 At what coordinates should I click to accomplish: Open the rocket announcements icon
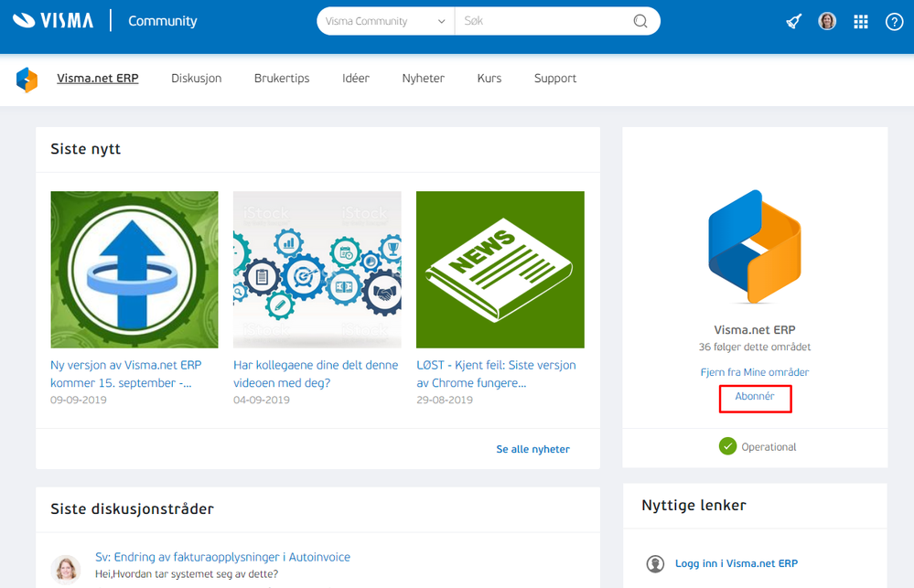(x=793, y=22)
